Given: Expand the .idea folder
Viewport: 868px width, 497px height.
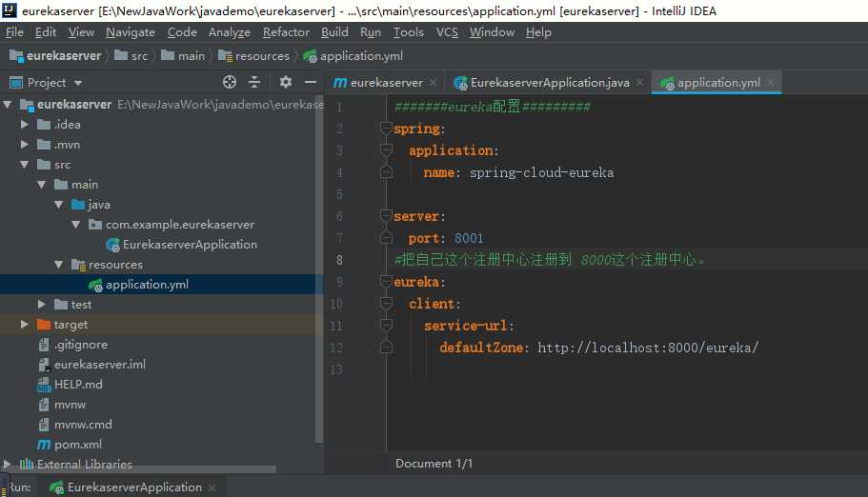Looking at the screenshot, I should click(x=26, y=125).
